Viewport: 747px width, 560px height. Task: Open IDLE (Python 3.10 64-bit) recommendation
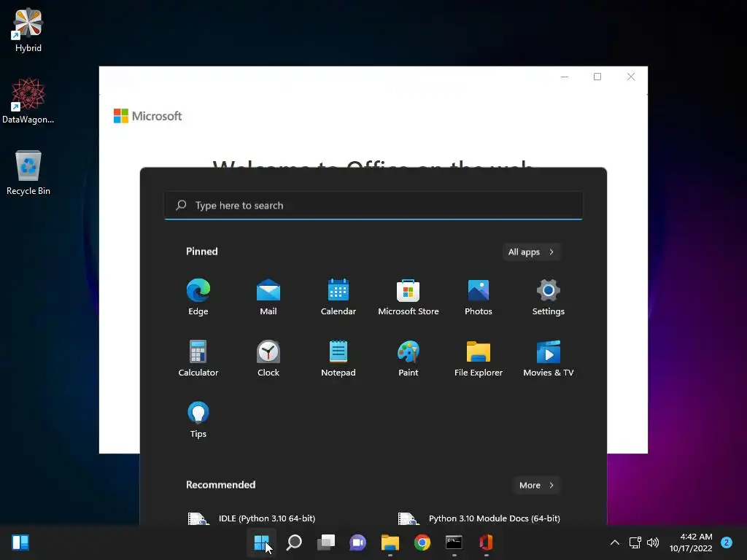(252, 518)
